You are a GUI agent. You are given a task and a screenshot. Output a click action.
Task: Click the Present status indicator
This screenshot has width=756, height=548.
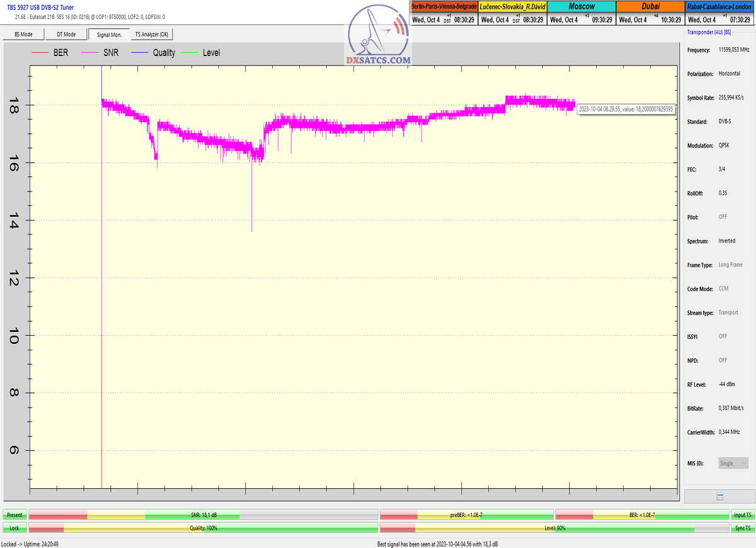click(x=14, y=515)
